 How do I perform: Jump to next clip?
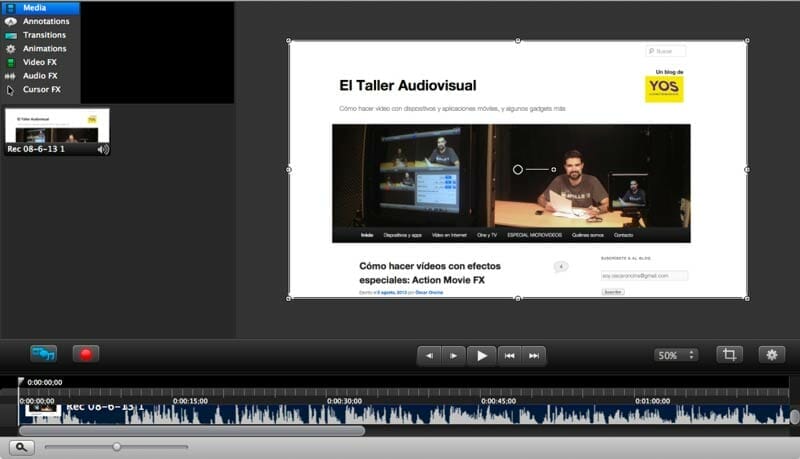coord(534,355)
